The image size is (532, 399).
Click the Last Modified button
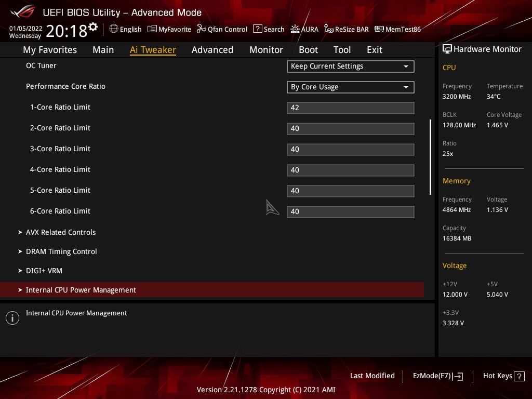pos(372,376)
